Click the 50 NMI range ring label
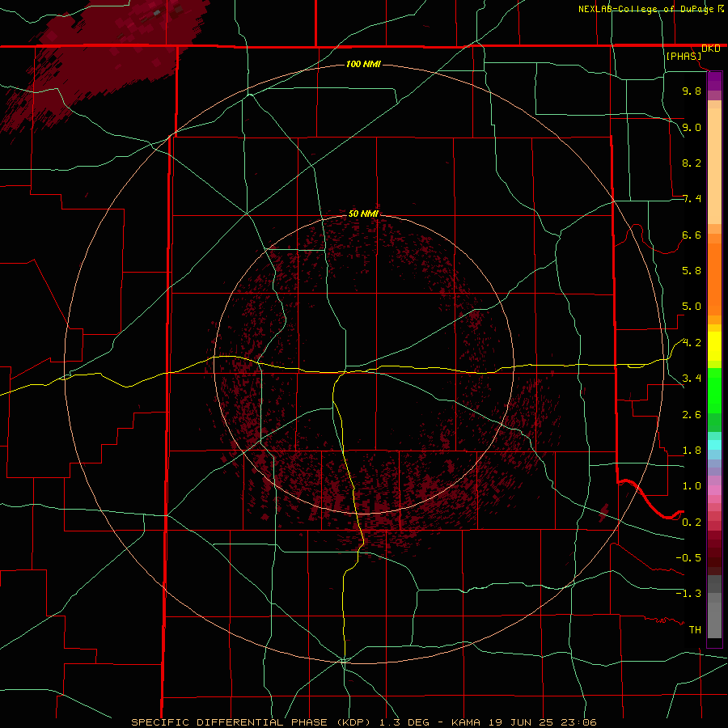The image size is (728, 728). click(x=363, y=214)
